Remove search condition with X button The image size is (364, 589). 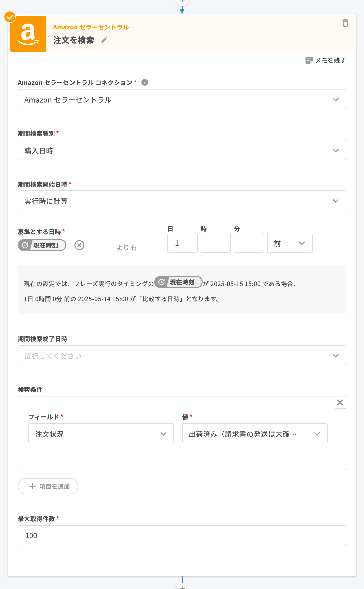pos(340,402)
